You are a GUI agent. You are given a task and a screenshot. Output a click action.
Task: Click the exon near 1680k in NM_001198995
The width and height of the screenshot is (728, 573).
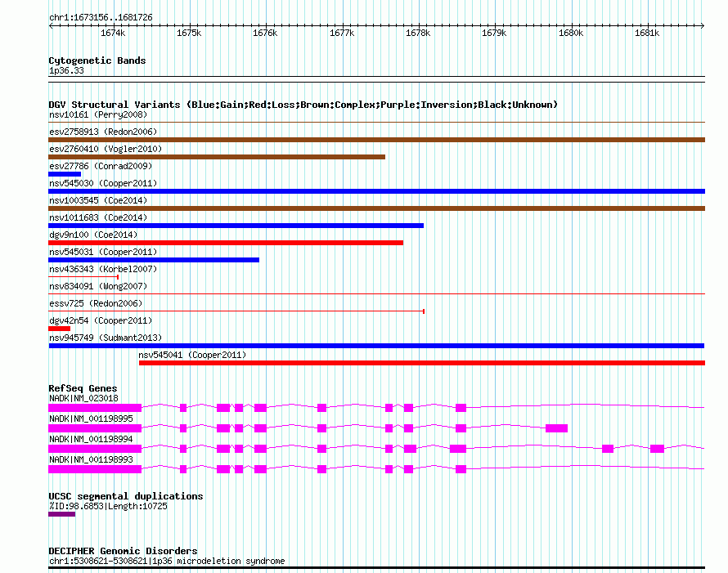click(x=557, y=428)
